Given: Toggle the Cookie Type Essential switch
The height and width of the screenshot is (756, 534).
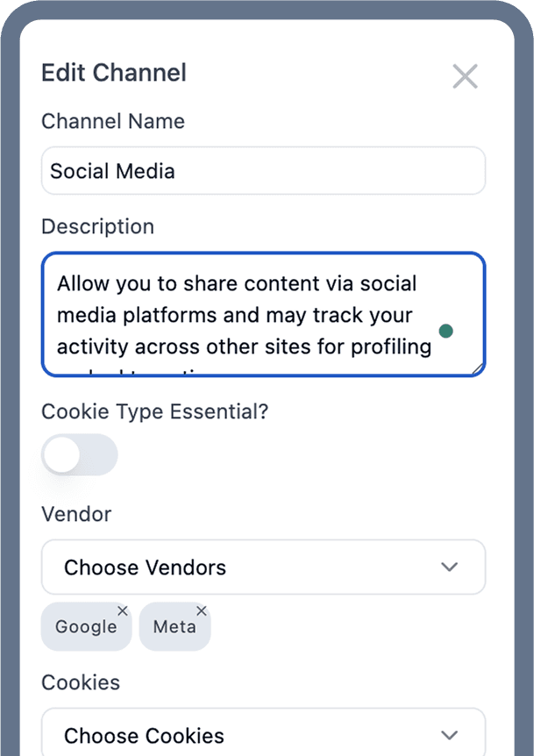Looking at the screenshot, I should tap(80, 454).
